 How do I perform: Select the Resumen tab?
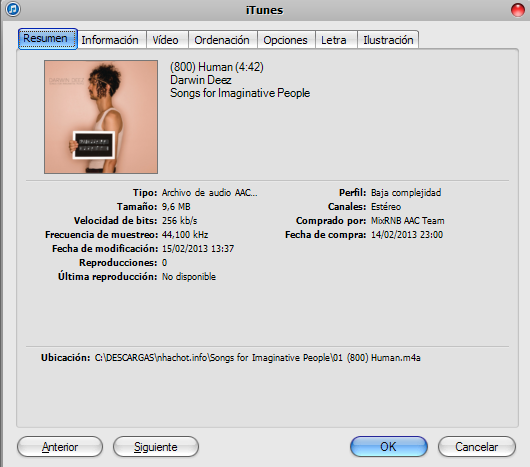48,39
